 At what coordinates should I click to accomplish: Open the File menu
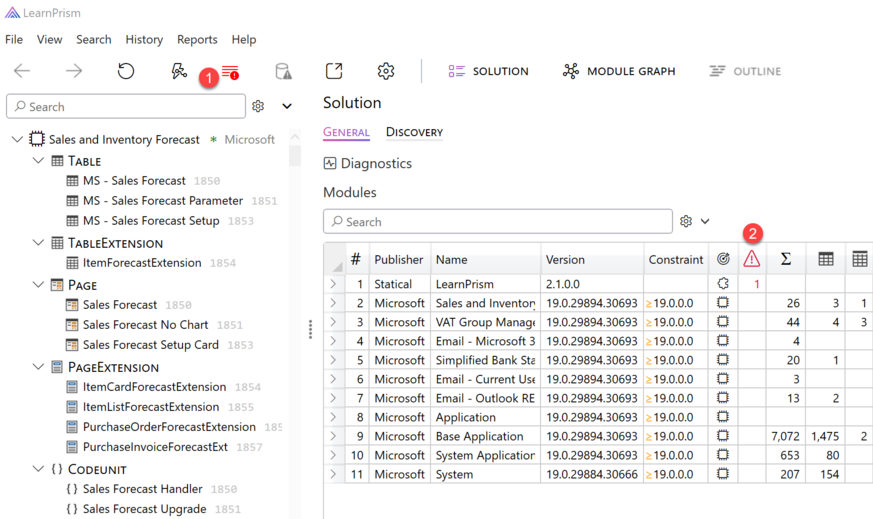14,40
